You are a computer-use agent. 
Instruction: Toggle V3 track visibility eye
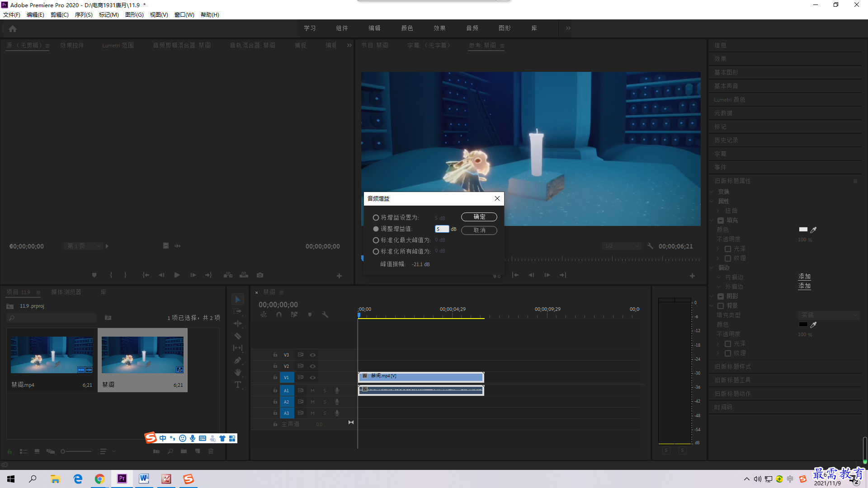pos(312,355)
